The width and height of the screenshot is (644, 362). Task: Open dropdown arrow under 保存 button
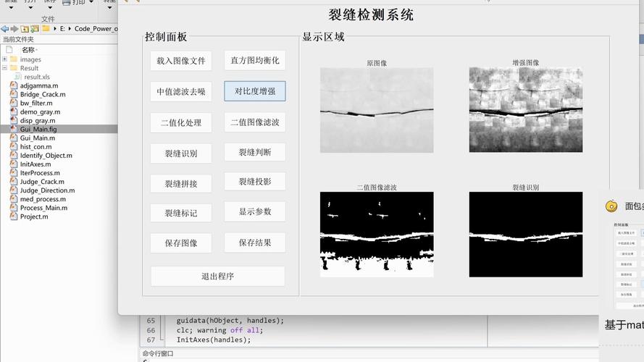tap(50, 8)
